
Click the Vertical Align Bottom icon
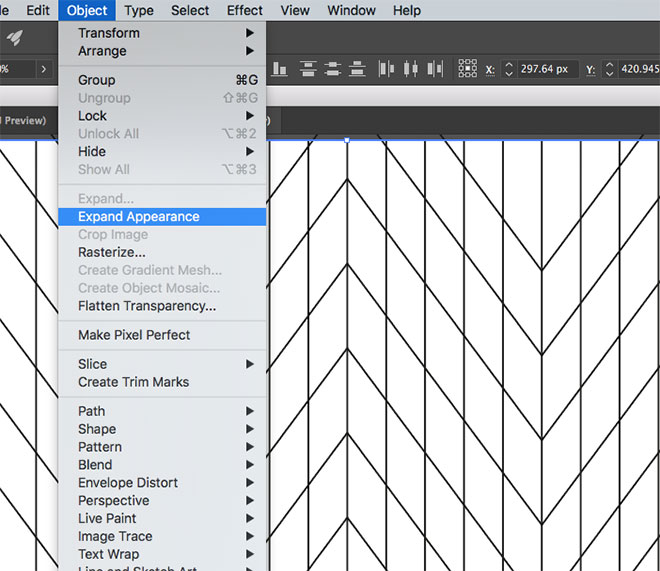[x=279, y=69]
